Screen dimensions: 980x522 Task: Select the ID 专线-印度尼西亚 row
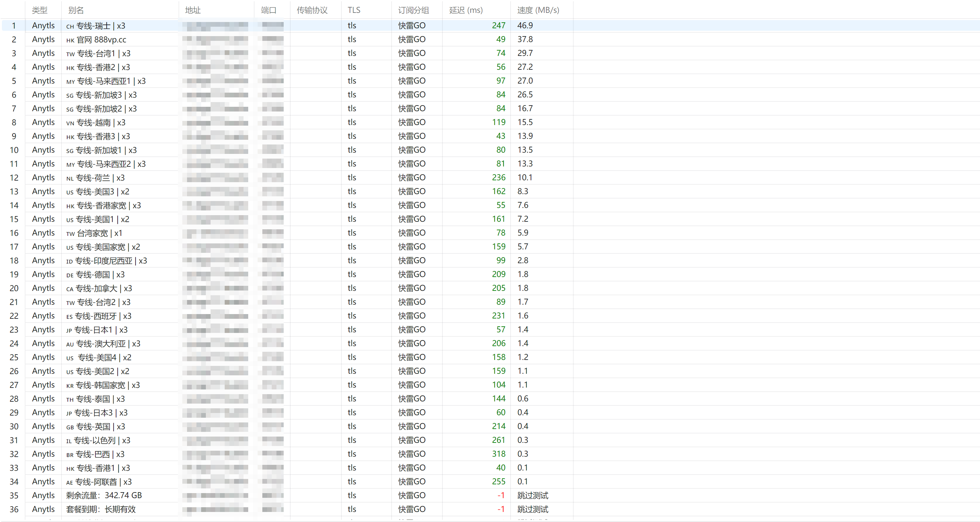[490, 260]
